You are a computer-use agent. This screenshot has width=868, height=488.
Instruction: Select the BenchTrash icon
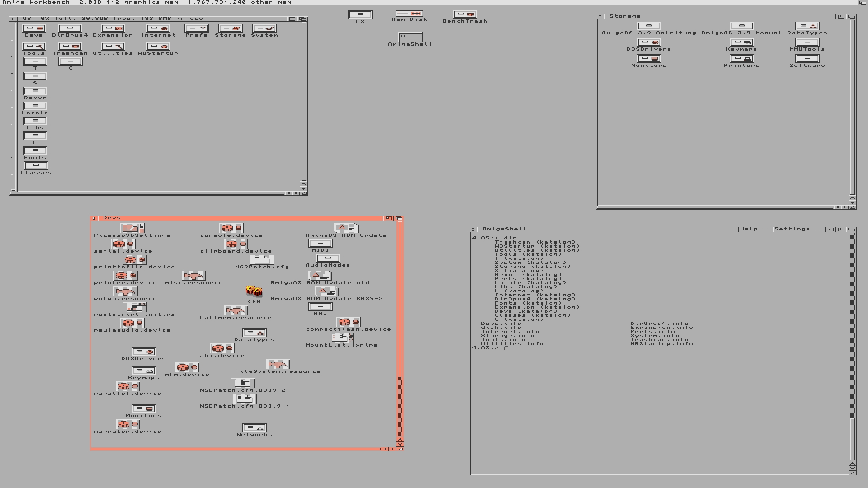click(x=465, y=14)
